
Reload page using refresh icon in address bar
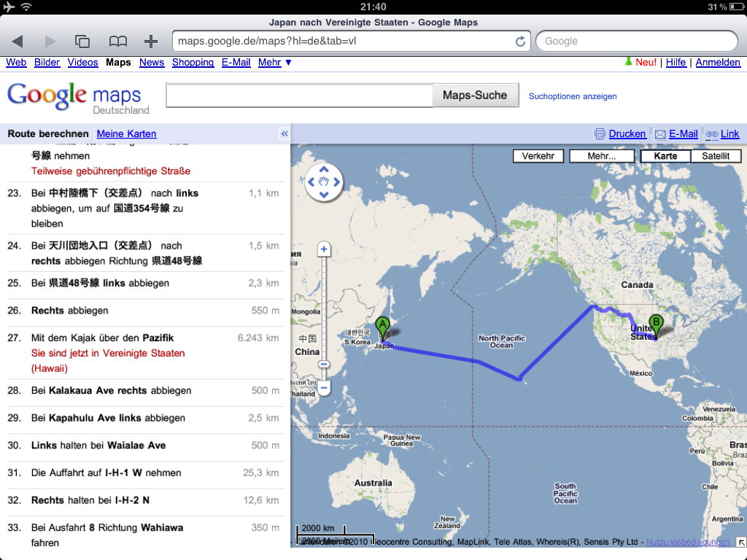pos(520,42)
